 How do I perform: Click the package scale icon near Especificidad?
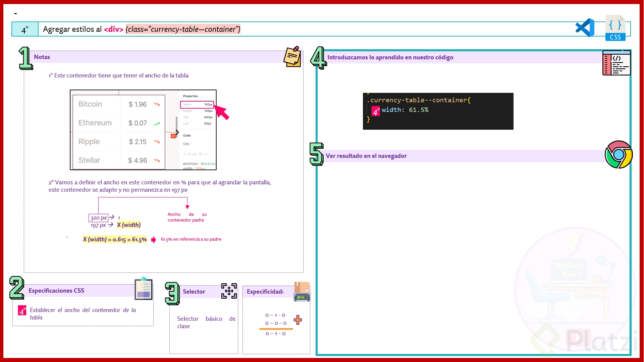[x=302, y=292]
